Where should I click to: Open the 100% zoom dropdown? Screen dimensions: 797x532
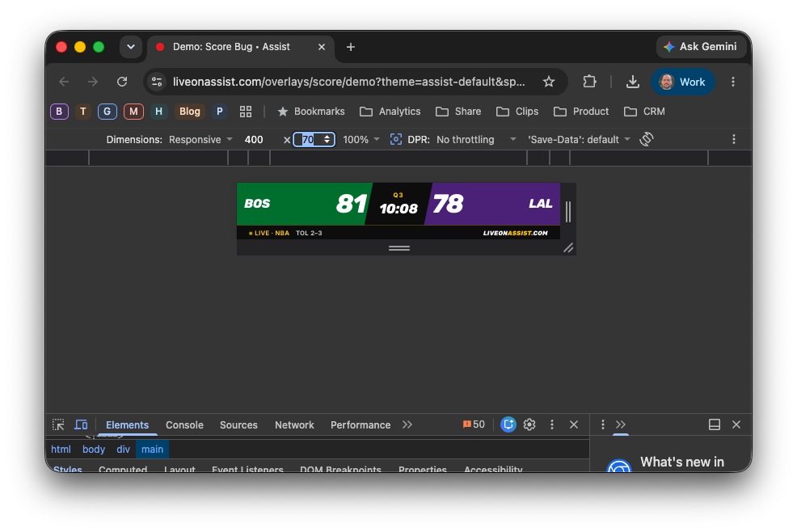coord(361,139)
